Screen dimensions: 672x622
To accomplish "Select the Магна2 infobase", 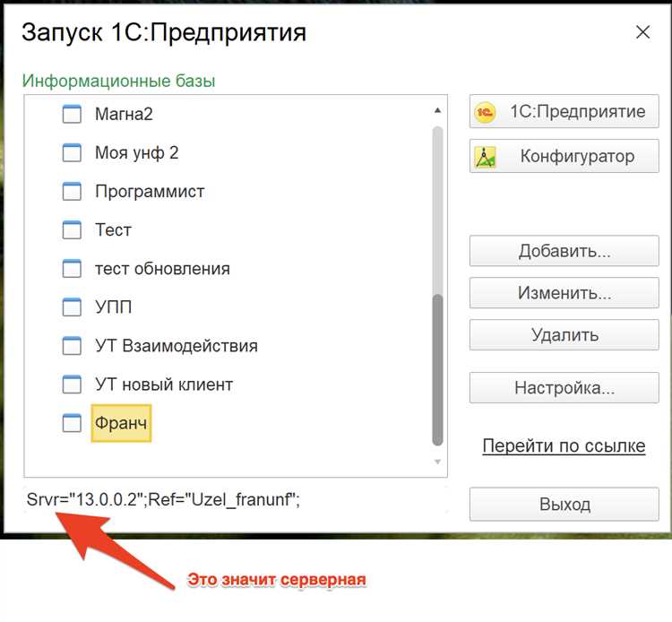I will click(x=124, y=114).
